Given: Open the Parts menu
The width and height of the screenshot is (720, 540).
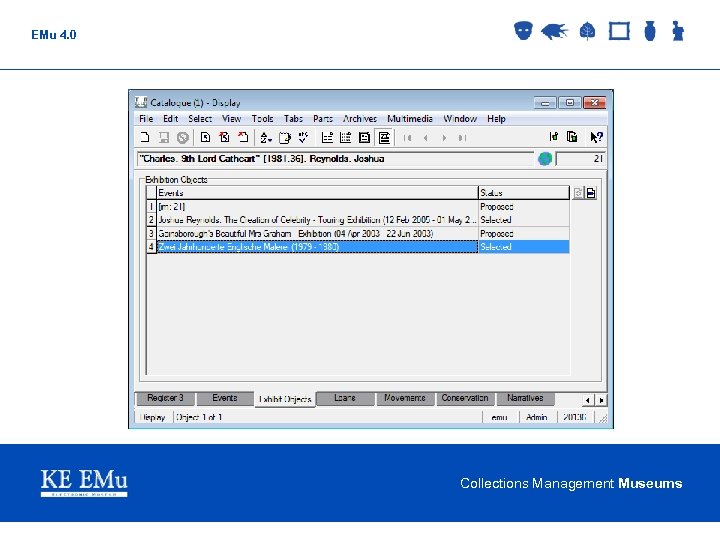Looking at the screenshot, I should 323,118.
